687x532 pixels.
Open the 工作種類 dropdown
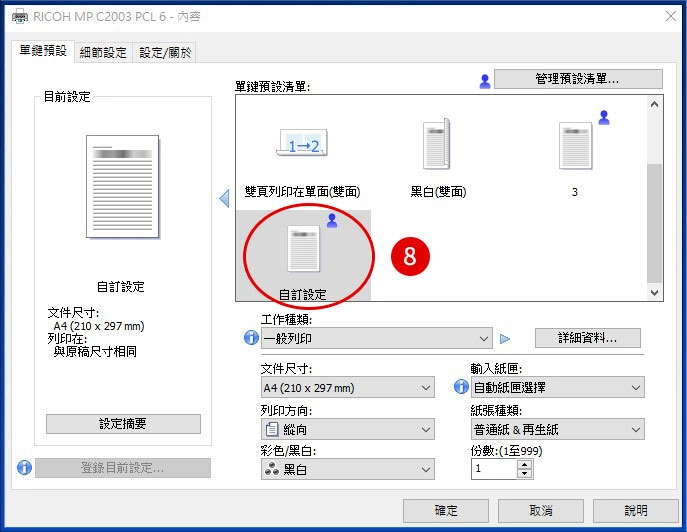377,338
